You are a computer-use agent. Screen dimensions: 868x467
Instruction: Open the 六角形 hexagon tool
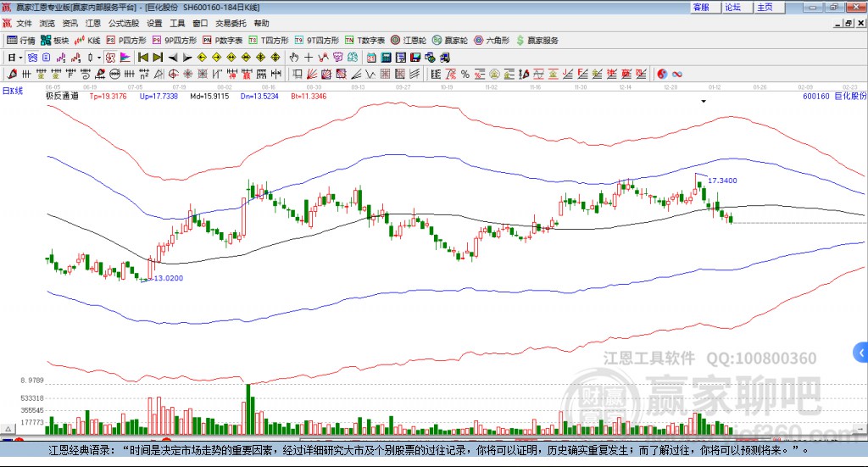(x=492, y=41)
